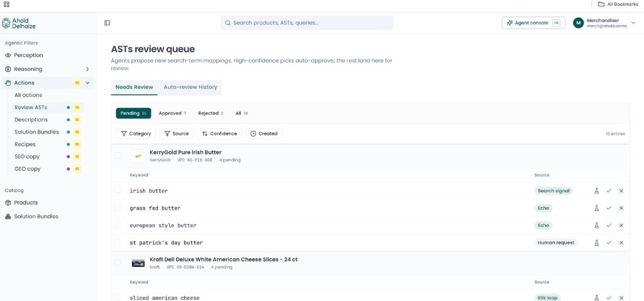Approve 'st patrick's day butter' keyword
Image resolution: width=644 pixels, height=301 pixels.
coord(609,242)
